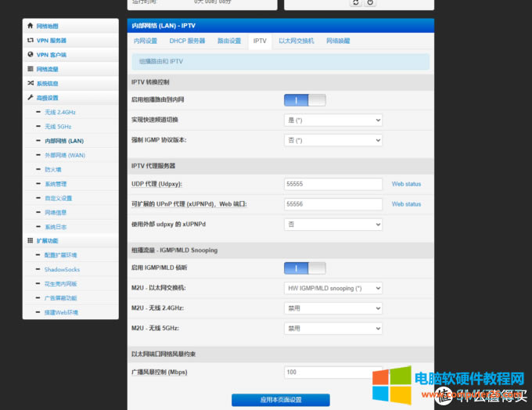Open Web status link for UDP 代理

(406, 184)
